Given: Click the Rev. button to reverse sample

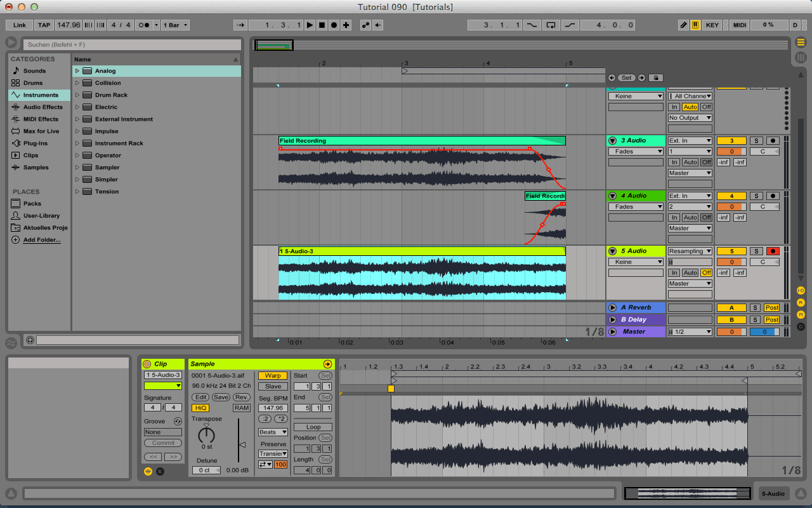Looking at the screenshot, I should pos(241,398).
